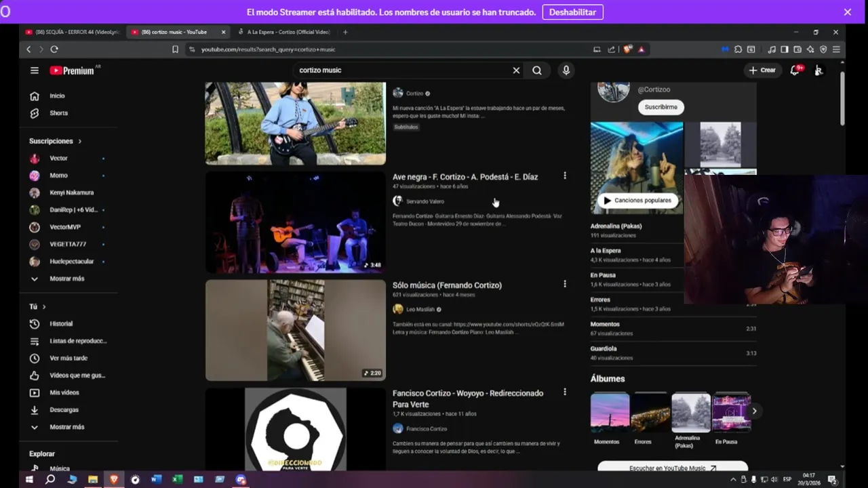Open Servando Valero channel link
Screen dimensions: 868x488
[425, 201]
